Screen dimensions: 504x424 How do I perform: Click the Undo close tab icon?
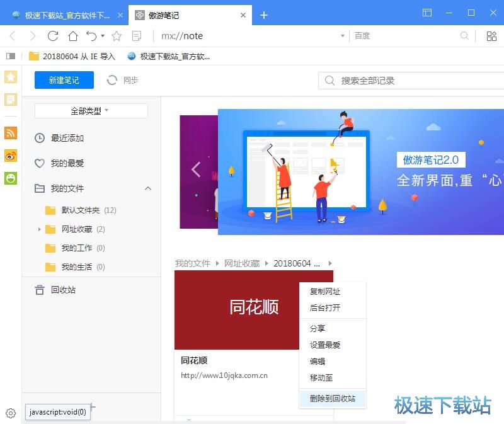(91, 36)
